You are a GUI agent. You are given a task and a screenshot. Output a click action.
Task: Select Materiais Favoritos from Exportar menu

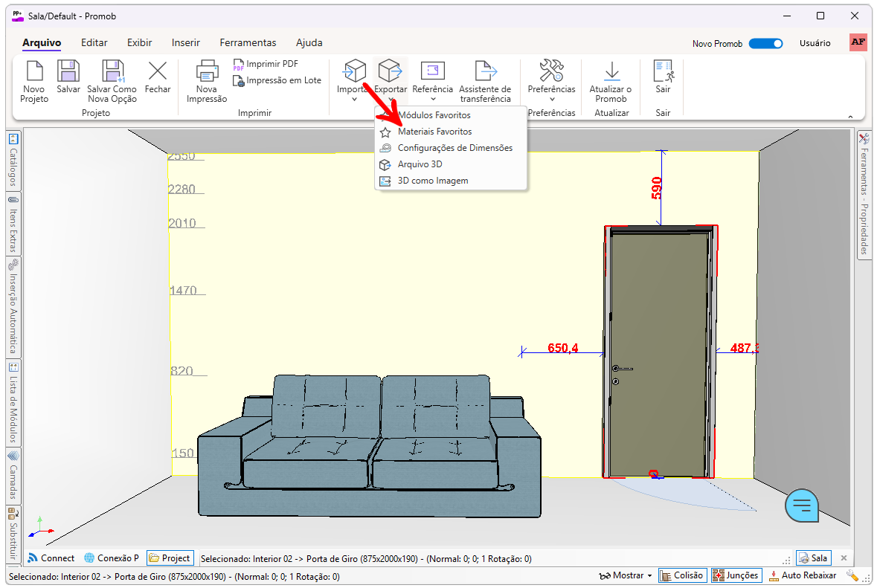pyautogui.click(x=434, y=132)
